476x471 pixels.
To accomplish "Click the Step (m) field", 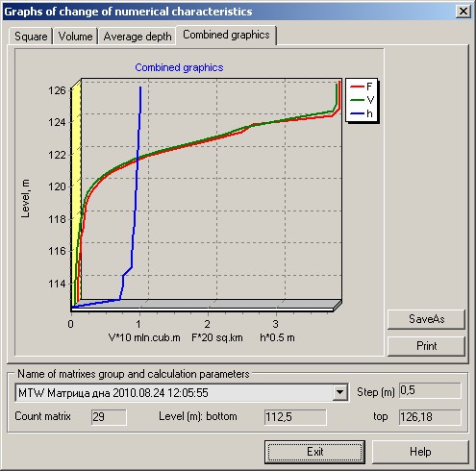I will (430, 390).
